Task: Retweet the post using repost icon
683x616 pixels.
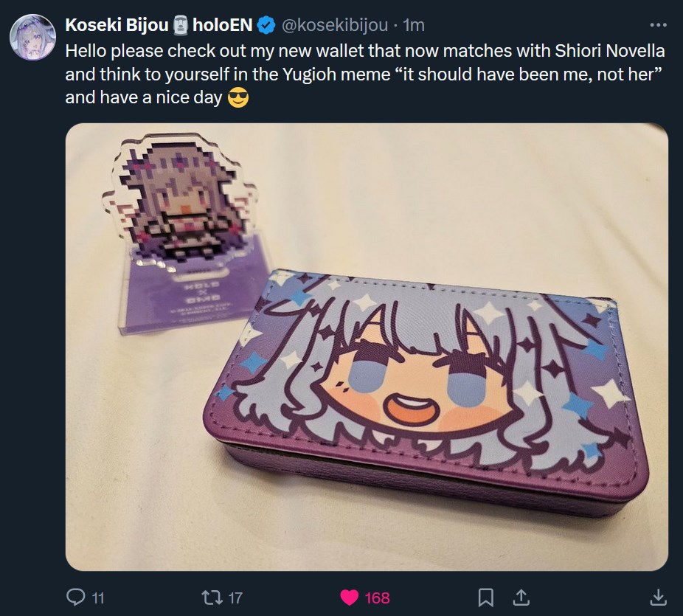Action: pos(211,598)
